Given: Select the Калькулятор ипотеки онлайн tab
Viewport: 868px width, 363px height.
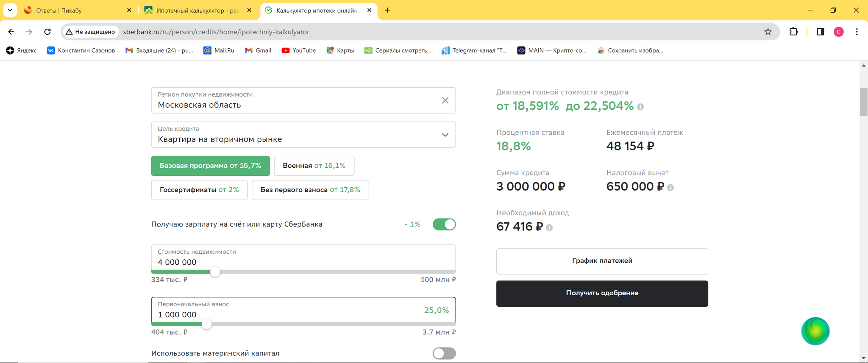Looking at the screenshot, I should pyautogui.click(x=318, y=10).
